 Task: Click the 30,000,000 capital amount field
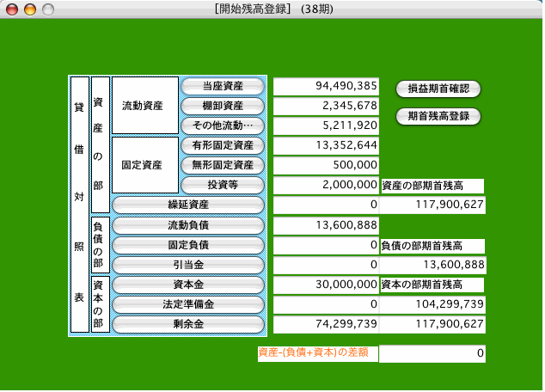(326, 285)
